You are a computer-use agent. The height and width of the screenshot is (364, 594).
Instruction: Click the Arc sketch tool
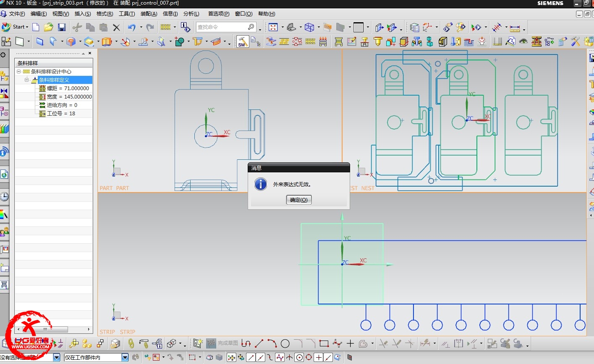pos(272,344)
